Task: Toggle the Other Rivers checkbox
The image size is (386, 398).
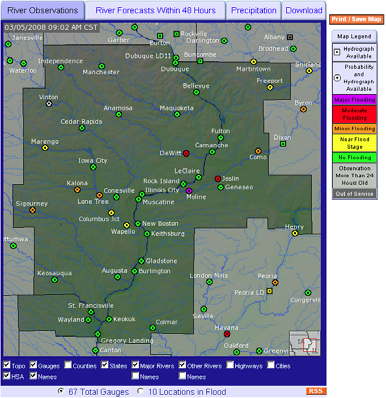Action: [x=182, y=365]
